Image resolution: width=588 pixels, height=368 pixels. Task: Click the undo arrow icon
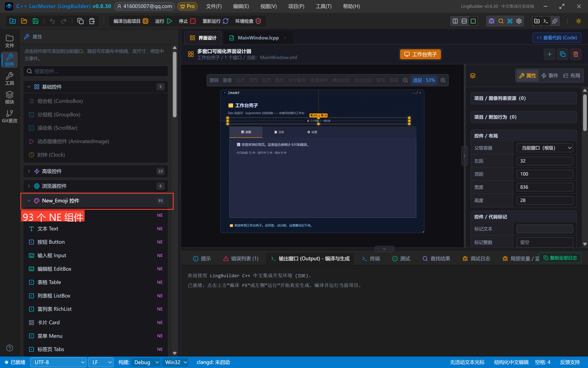tap(52, 21)
